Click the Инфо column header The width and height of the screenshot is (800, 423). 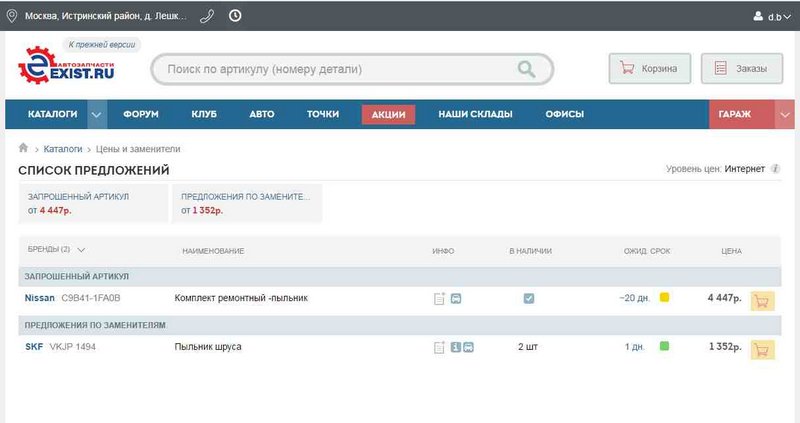click(443, 251)
